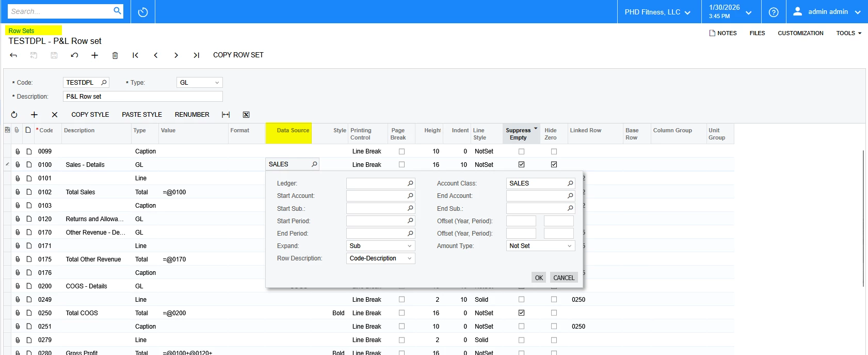Open the Customization menu
Image resolution: width=868 pixels, height=355 pixels.
click(800, 33)
